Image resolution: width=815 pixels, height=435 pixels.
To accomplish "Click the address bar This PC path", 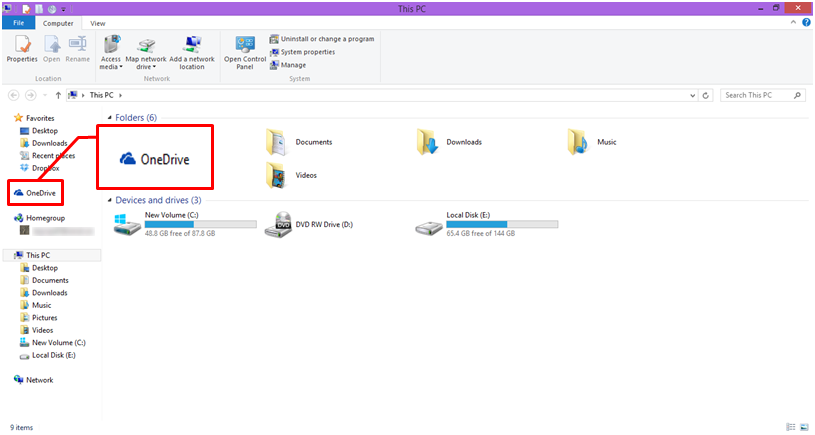I will [101, 95].
